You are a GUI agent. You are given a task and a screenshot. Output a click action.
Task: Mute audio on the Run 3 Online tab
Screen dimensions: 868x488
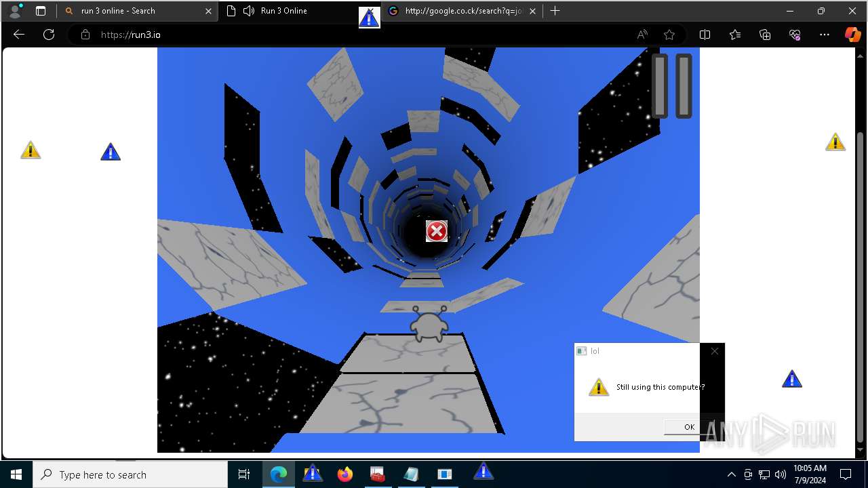(x=249, y=11)
